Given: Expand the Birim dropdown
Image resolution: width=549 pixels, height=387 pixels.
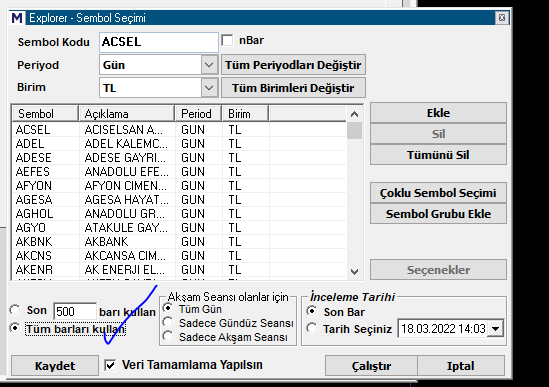Looking at the screenshot, I should (x=209, y=88).
